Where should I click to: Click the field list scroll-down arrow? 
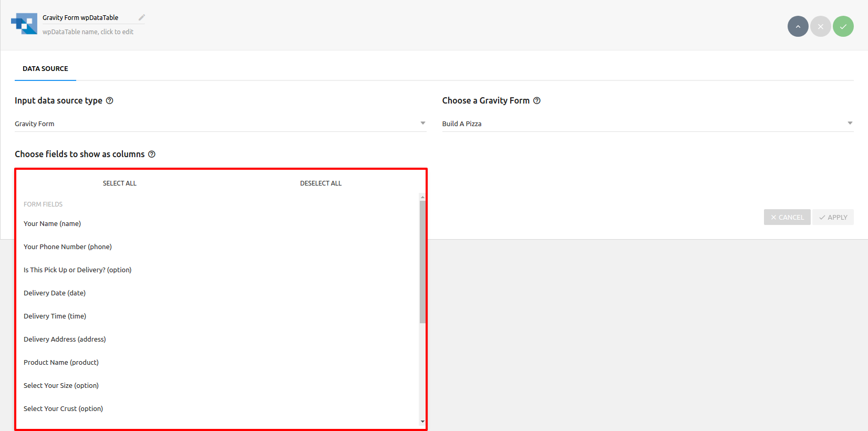[x=422, y=422]
